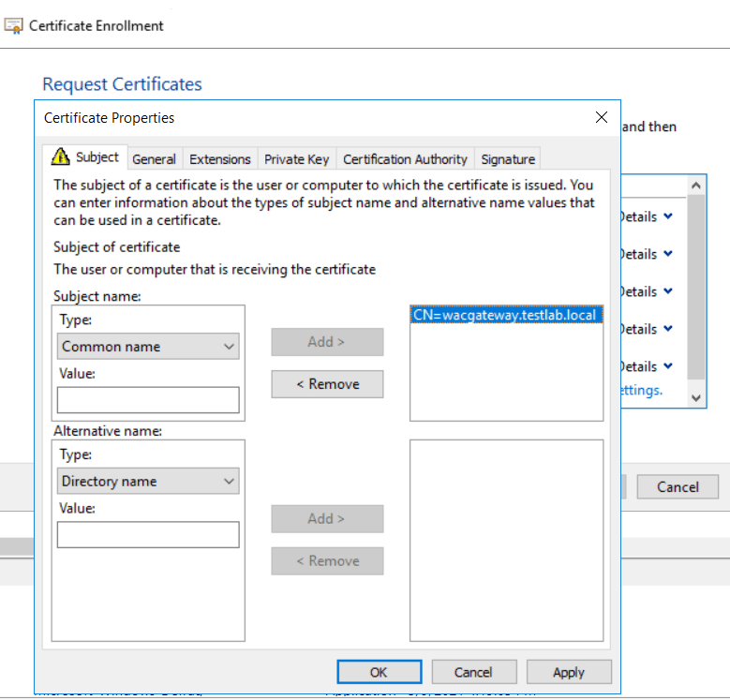
Task: Click the warning icon on Subject tab
Action: (x=61, y=156)
